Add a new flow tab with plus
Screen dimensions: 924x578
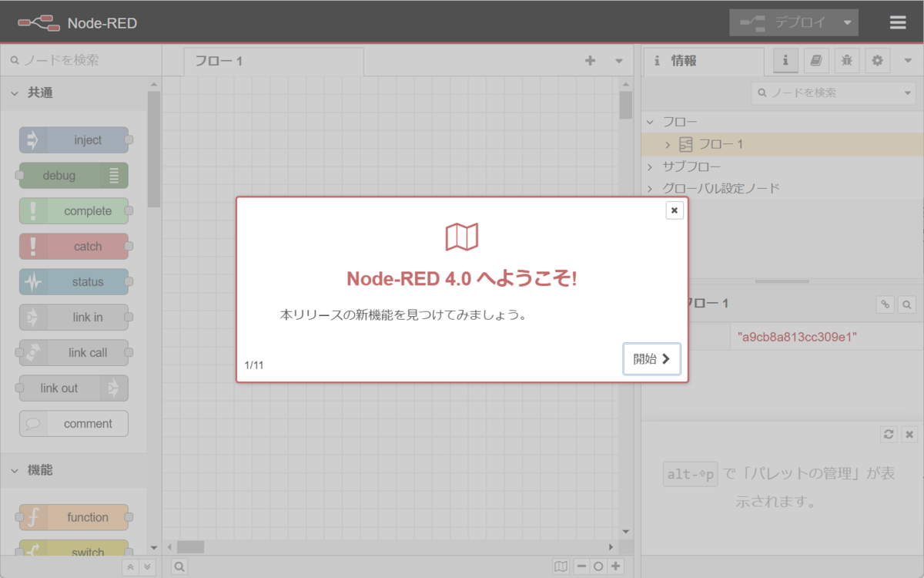591,61
